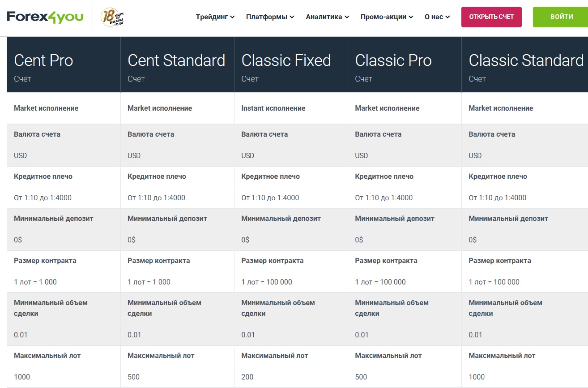Viewport: 588px width, 388px height.
Task: Click 0$ minimum deposit in Classic Standard
Action: [x=473, y=240]
